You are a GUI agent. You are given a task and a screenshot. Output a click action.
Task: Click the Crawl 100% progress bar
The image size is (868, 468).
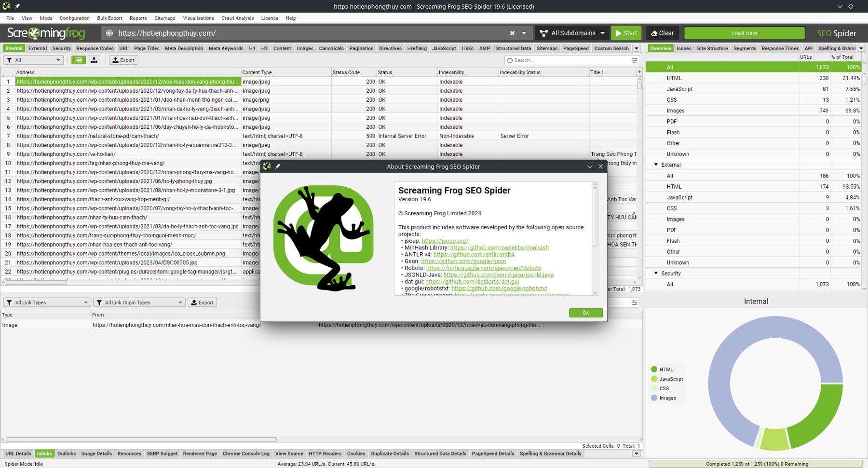tap(744, 33)
